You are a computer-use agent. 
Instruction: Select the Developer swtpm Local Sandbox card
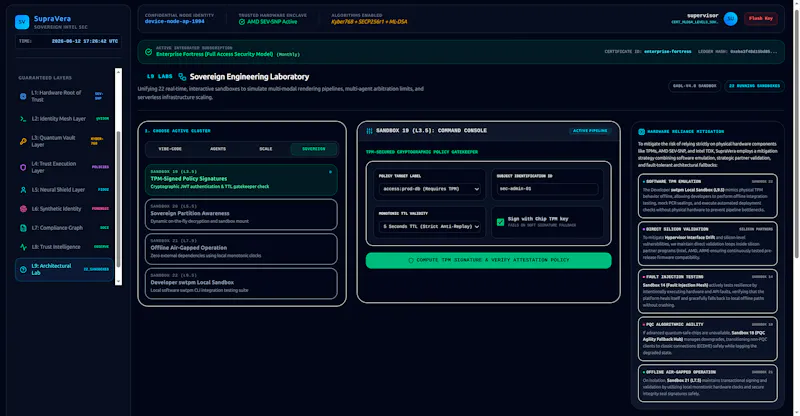pyautogui.click(x=241, y=283)
